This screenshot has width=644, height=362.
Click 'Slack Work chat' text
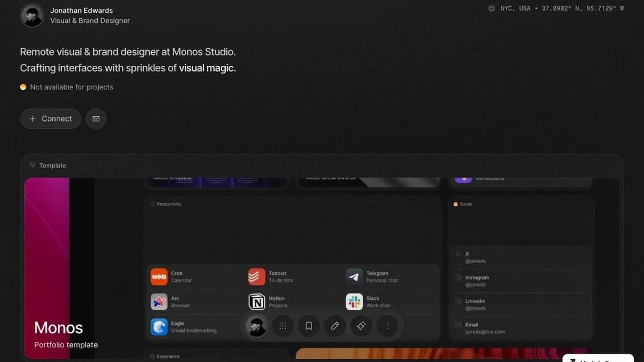(378, 302)
